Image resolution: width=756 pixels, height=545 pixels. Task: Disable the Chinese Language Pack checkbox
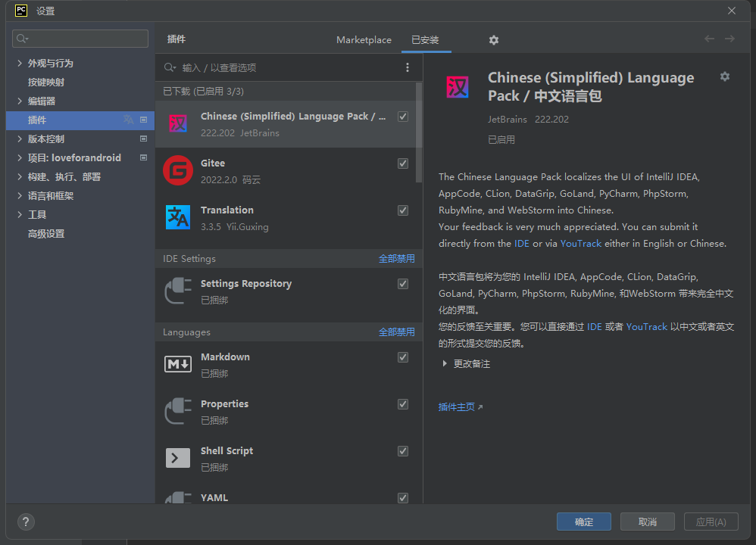pyautogui.click(x=403, y=117)
